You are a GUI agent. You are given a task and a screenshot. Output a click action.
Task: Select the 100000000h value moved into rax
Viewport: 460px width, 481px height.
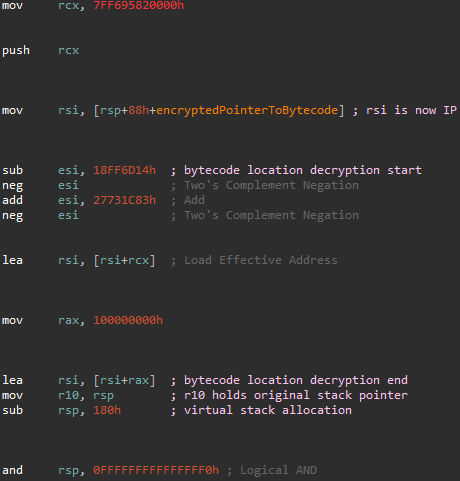pos(128,320)
